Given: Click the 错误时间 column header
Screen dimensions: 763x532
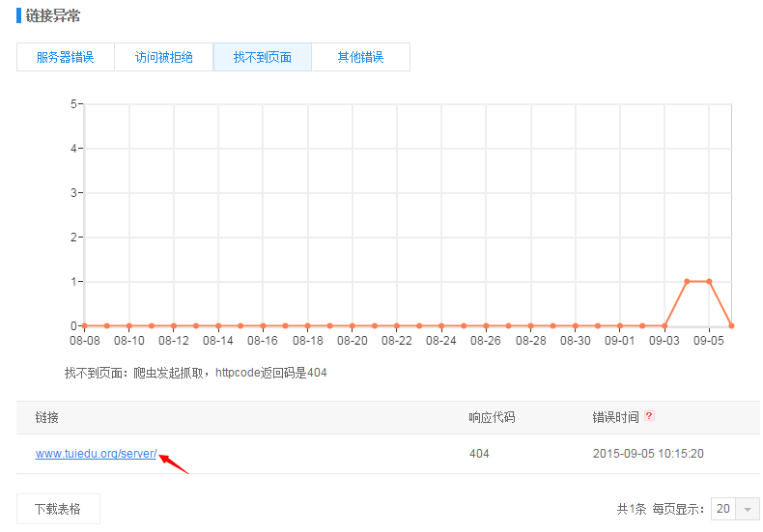Looking at the screenshot, I should (x=615, y=417).
